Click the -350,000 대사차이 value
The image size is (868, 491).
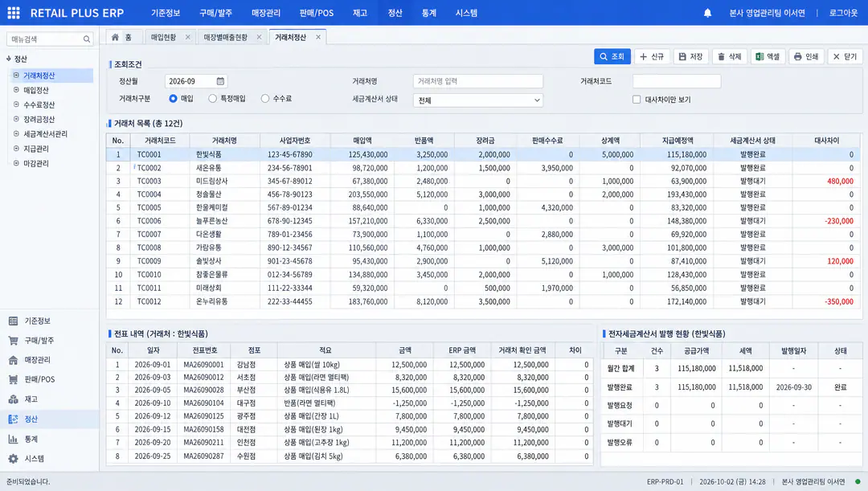pyautogui.click(x=838, y=301)
